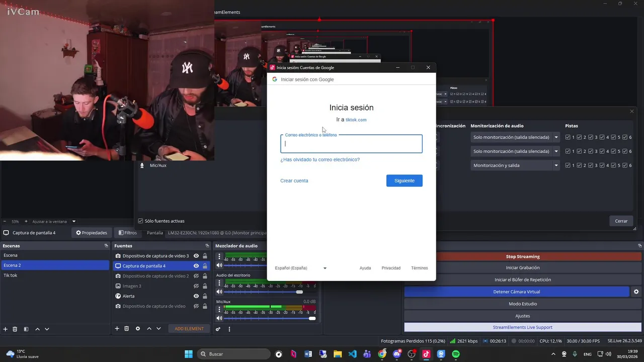This screenshot has width=644, height=362.
Task: Open topmost Solo monitorización dropdown
Action: point(515,137)
